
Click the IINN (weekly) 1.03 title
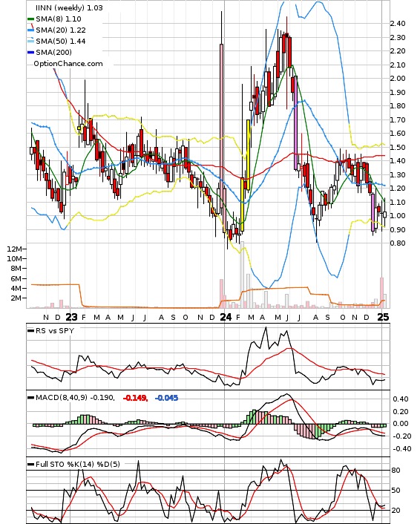pos(69,7)
